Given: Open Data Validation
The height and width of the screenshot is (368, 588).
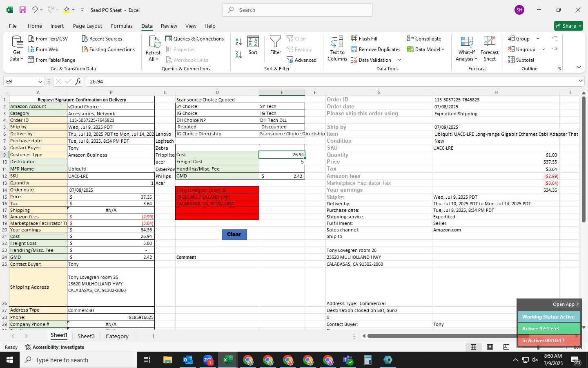Looking at the screenshot, I should pos(371,60).
